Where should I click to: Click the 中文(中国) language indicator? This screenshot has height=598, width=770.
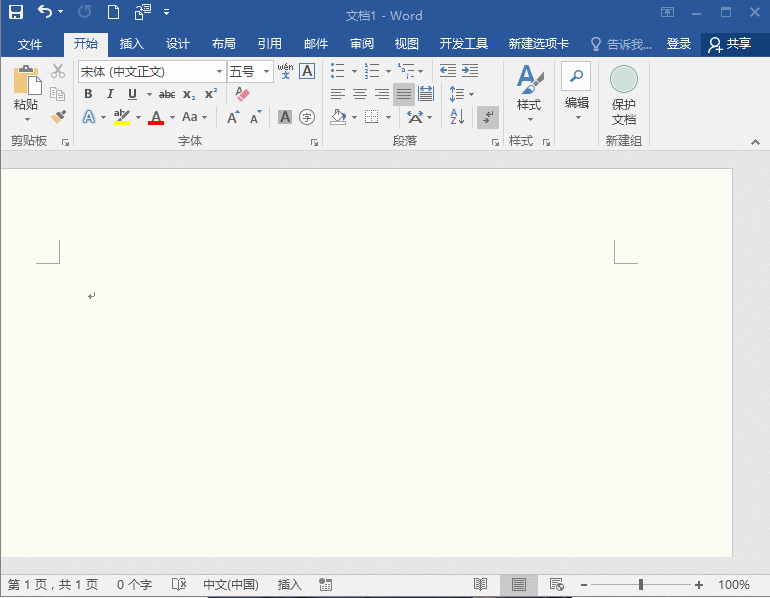point(231,584)
